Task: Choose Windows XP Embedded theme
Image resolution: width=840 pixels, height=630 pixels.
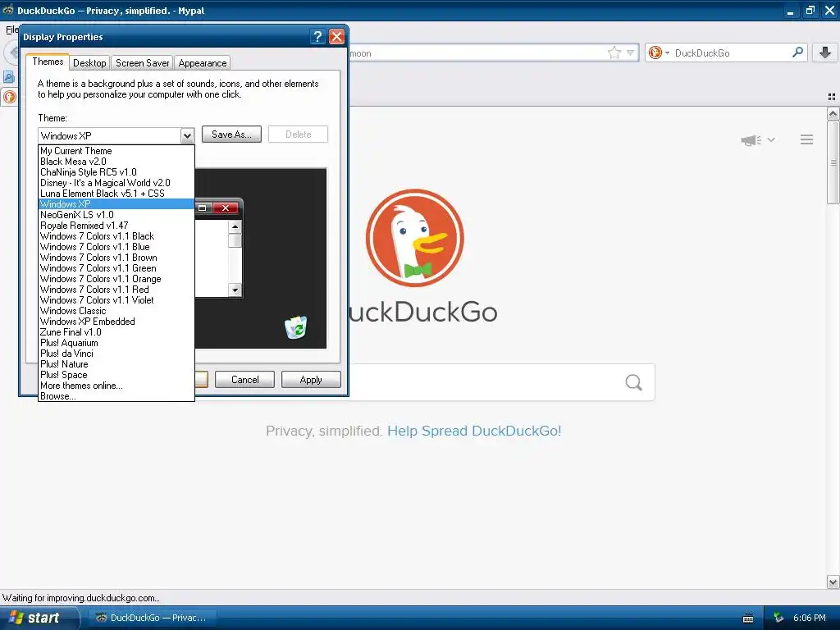Action: point(116,322)
